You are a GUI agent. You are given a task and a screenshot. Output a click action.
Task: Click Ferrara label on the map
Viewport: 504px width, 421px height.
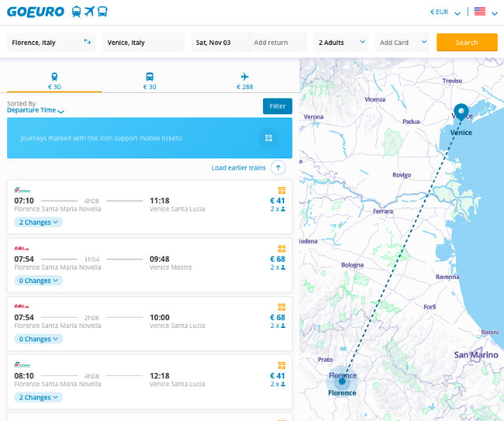383,211
